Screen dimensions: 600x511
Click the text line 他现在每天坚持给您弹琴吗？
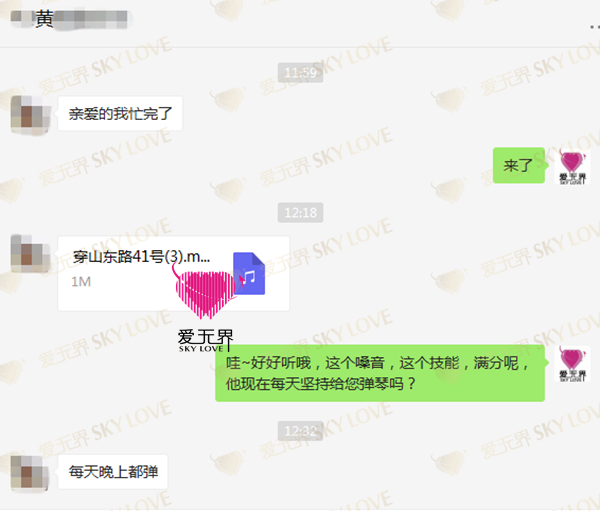click(321, 384)
